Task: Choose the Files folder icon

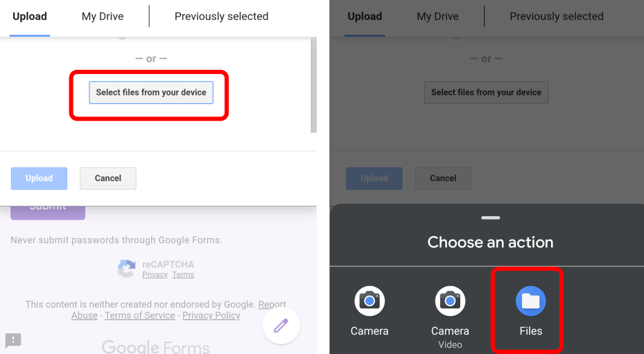Action: 531,301
